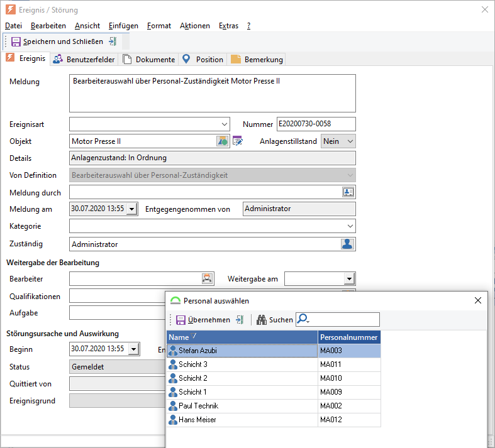The height and width of the screenshot is (448, 495).
Task: Open the Extras menu
Action: pos(228,26)
